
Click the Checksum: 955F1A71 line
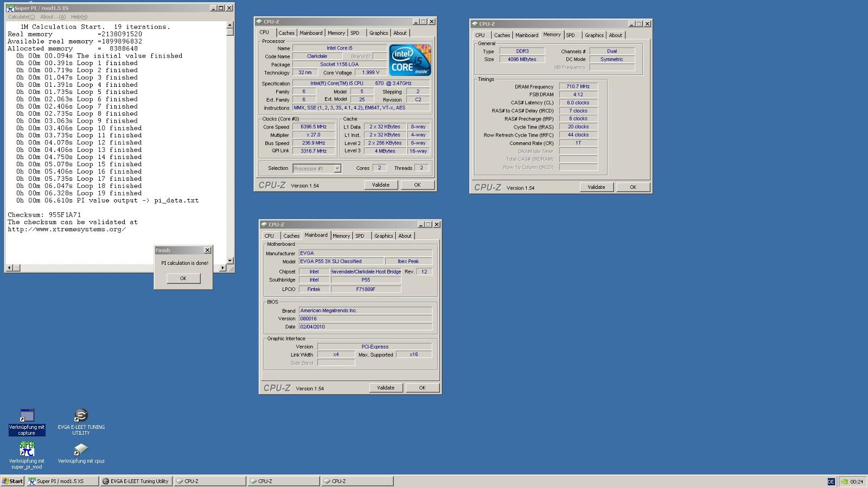pos(44,215)
